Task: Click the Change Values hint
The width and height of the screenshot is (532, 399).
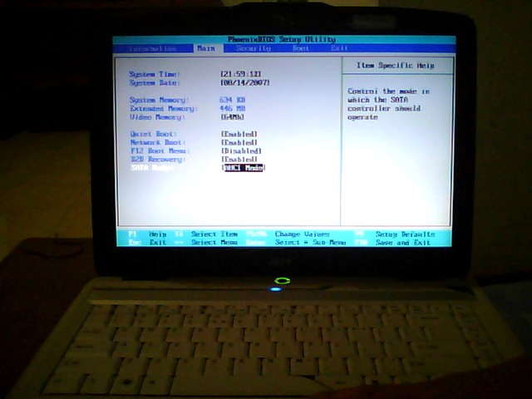Action: (x=302, y=234)
